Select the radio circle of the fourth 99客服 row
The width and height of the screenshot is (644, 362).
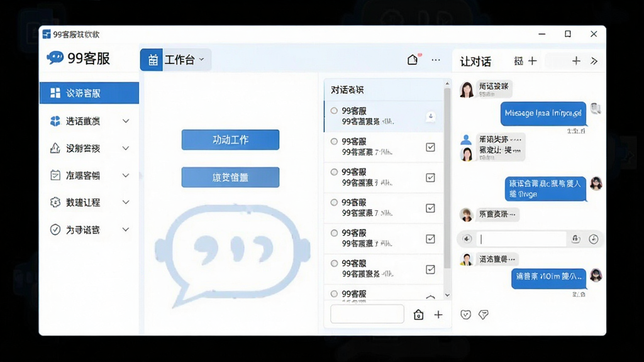tap(335, 202)
